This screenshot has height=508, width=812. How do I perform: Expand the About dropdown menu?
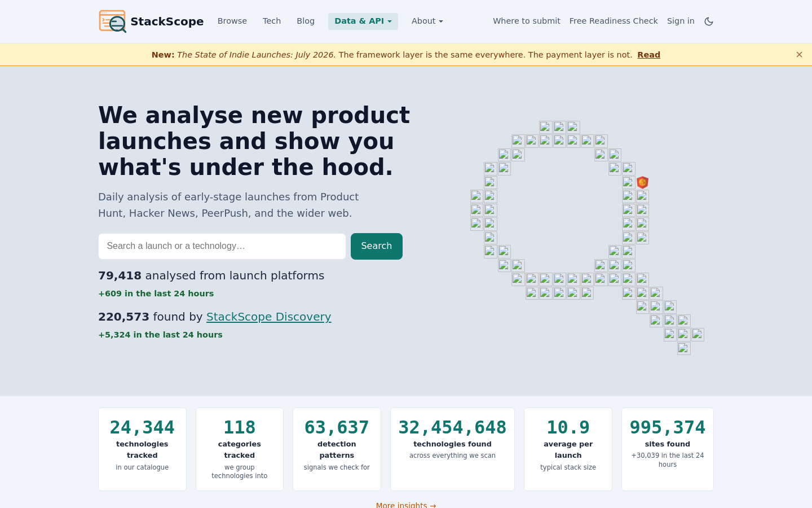pos(427,21)
